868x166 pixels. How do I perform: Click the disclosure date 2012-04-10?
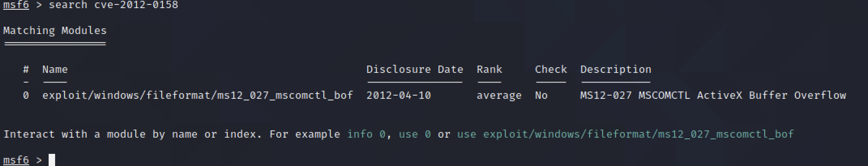coord(398,96)
